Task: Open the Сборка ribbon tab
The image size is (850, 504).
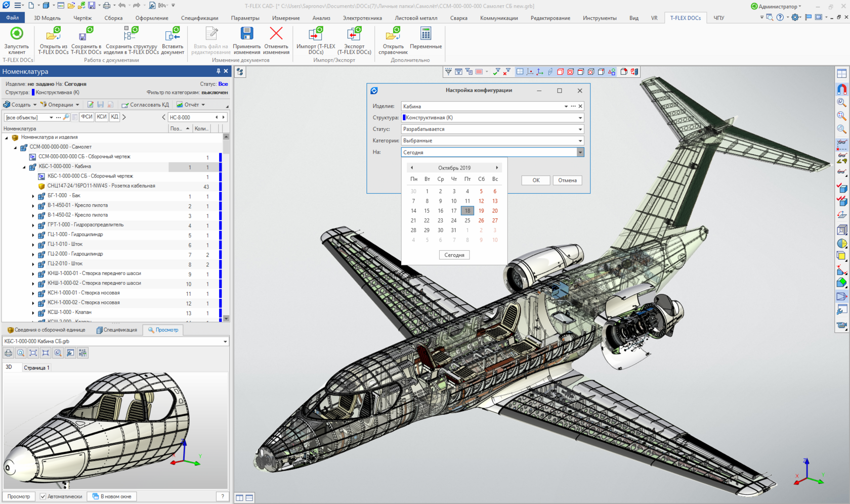Action: click(113, 18)
